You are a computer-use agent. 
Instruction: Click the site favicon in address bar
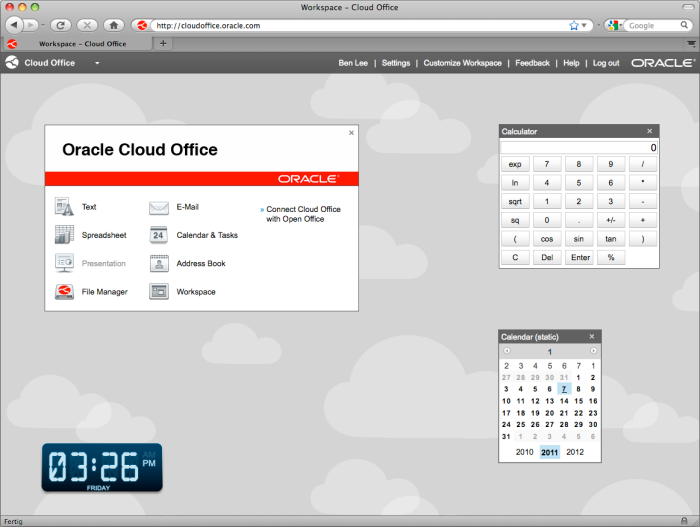point(142,25)
